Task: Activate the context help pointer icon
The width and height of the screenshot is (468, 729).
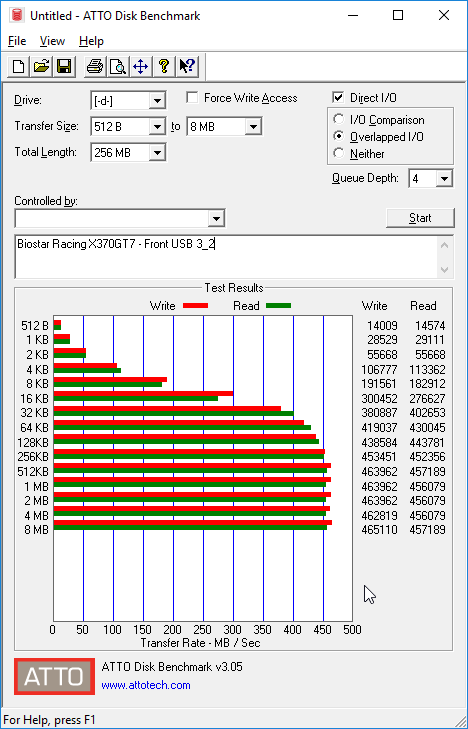Action: point(187,66)
